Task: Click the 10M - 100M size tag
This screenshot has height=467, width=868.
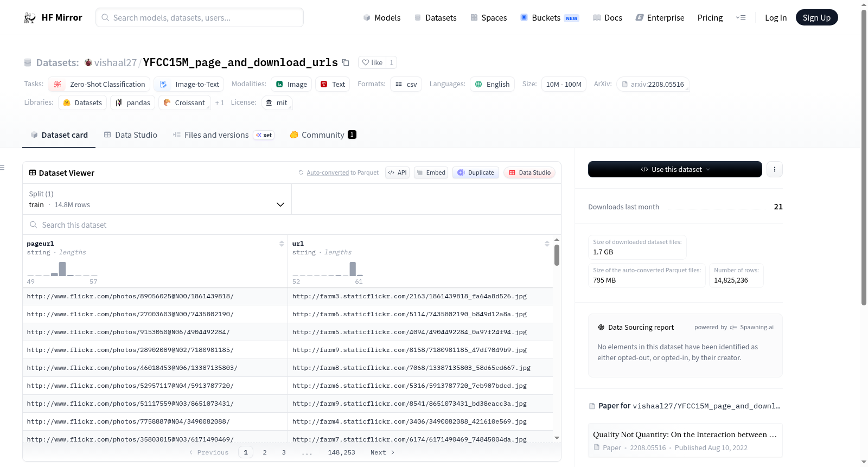Action: (x=564, y=84)
